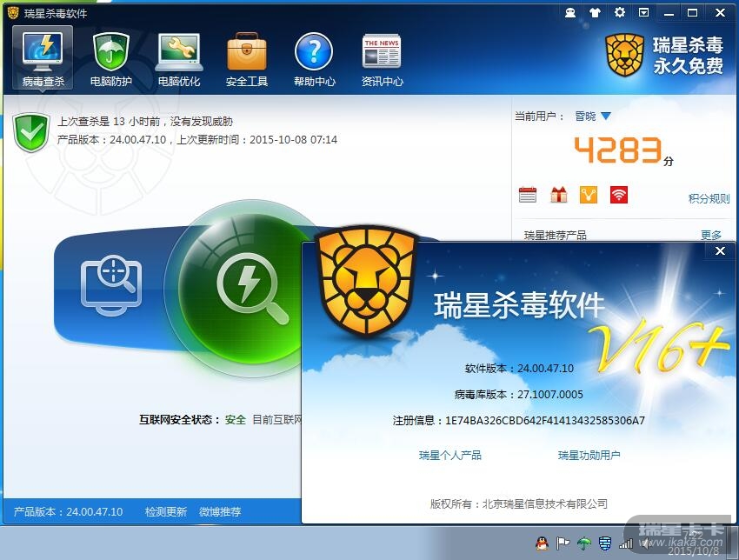The height and width of the screenshot is (560, 739).
Task: Open QQ penguin icon in system tray
Action: [x=542, y=543]
